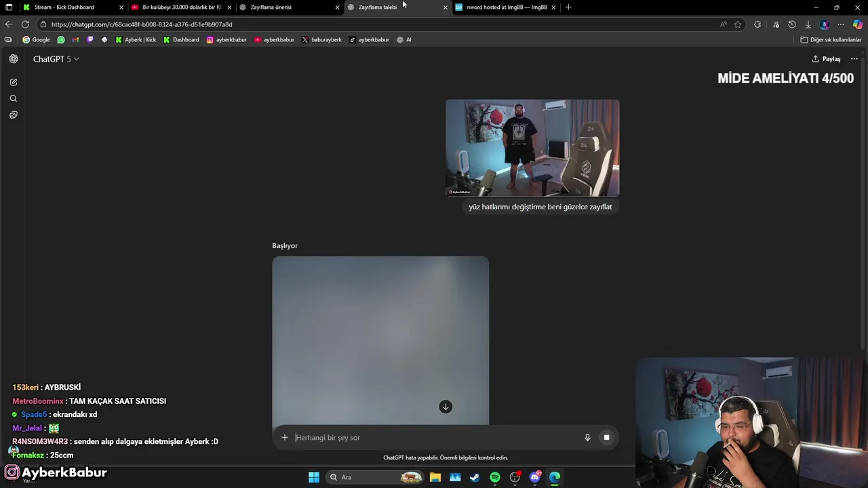Open File Explorer from the taskbar
Image resolution: width=868 pixels, height=488 pixels.
pos(435,477)
